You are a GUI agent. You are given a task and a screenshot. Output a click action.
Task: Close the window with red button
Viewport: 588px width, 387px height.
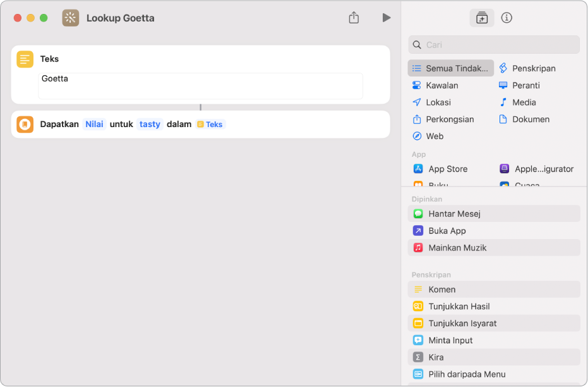17,18
